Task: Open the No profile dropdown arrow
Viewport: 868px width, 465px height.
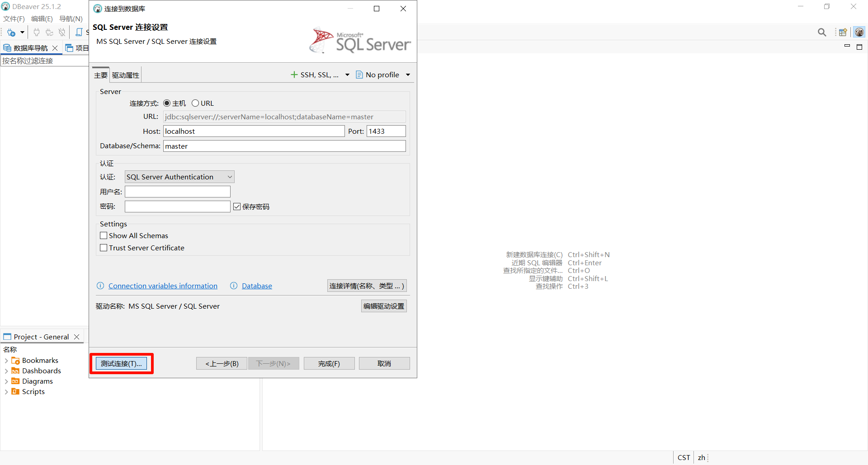Action: [x=408, y=75]
